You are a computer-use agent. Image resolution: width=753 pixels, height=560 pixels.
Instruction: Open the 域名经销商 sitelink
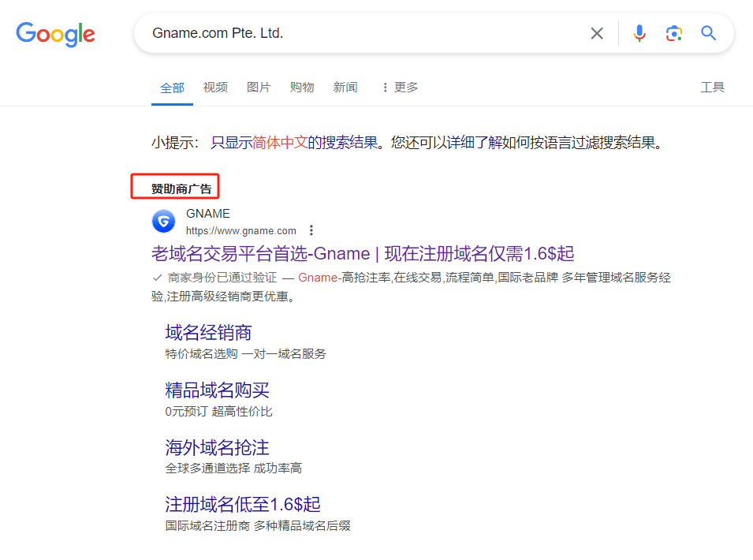tap(208, 332)
